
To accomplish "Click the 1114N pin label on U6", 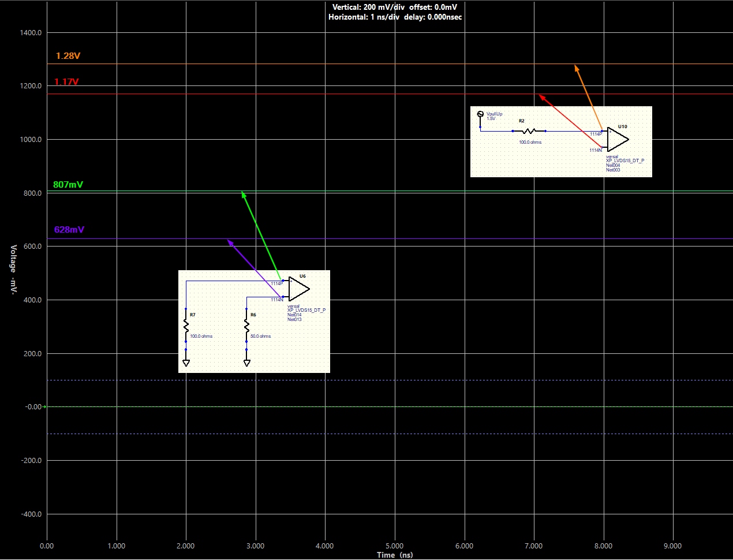I will tap(277, 300).
